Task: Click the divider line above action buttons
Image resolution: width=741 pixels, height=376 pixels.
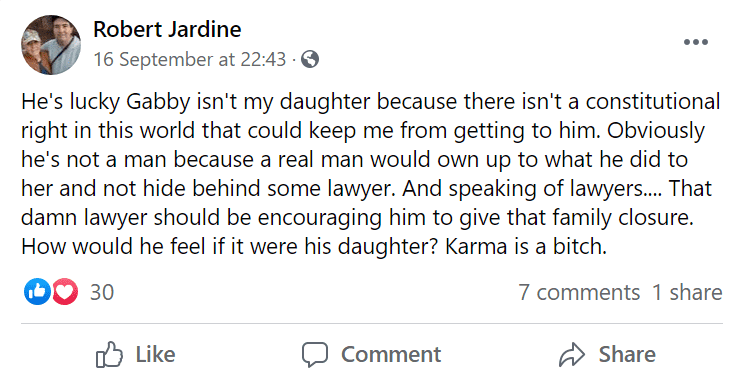Action: [x=371, y=324]
